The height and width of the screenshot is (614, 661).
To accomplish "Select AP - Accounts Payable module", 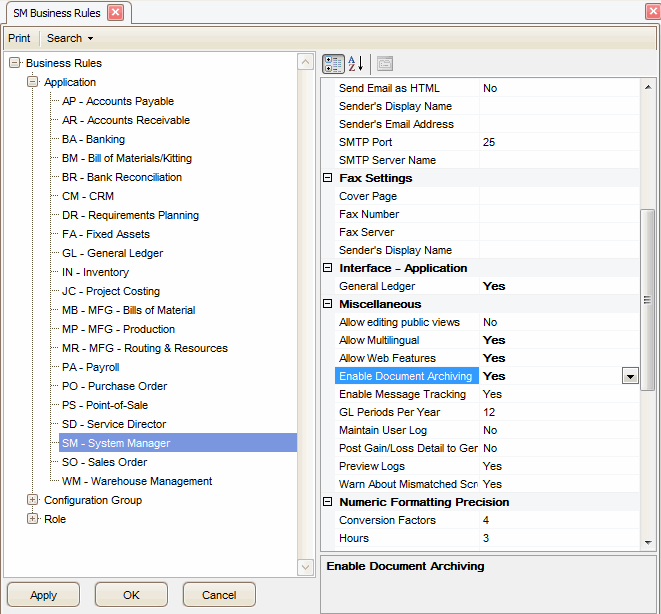I will tap(117, 101).
